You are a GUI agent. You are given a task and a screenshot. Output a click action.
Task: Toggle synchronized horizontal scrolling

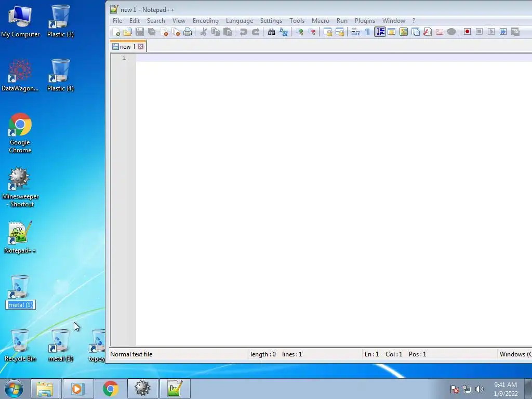pyautogui.click(x=340, y=32)
